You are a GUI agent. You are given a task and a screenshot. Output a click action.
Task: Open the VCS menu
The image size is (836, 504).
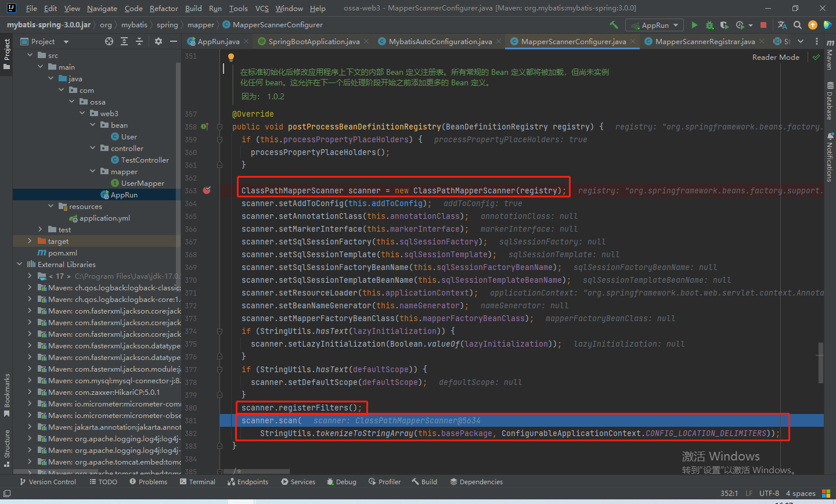[262, 8]
